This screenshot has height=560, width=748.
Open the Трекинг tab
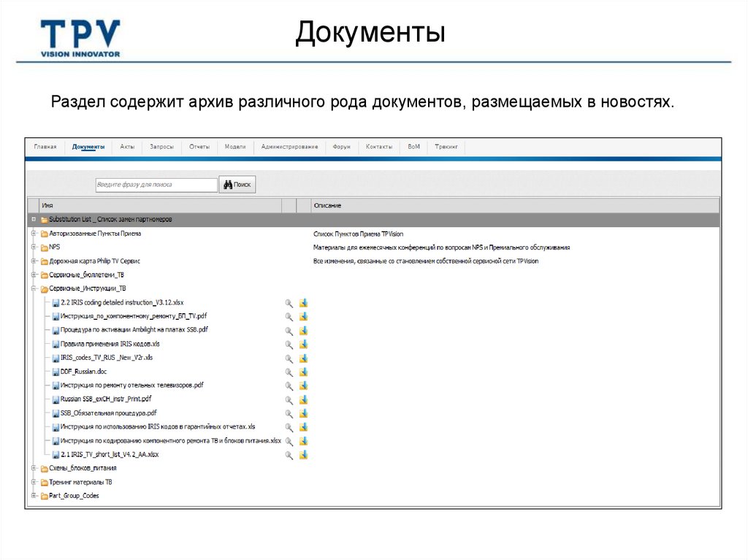446,147
